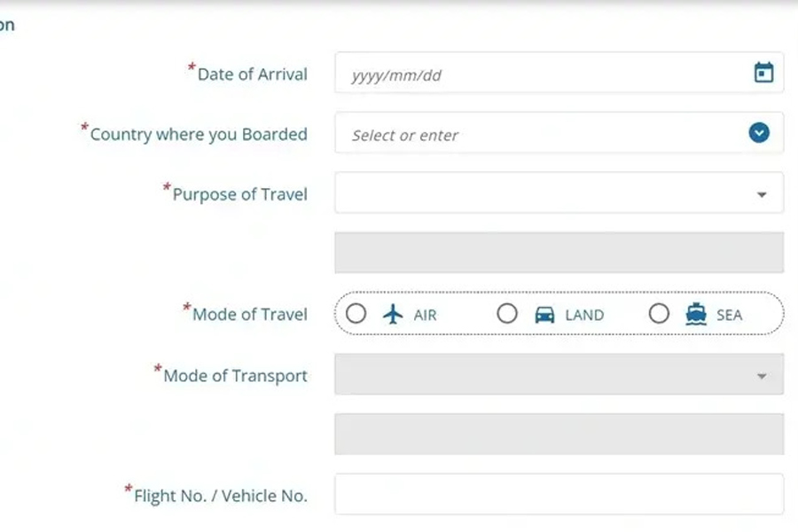Select the AIR radio button
Image resolution: width=798 pixels, height=532 pixels.
tap(356, 314)
